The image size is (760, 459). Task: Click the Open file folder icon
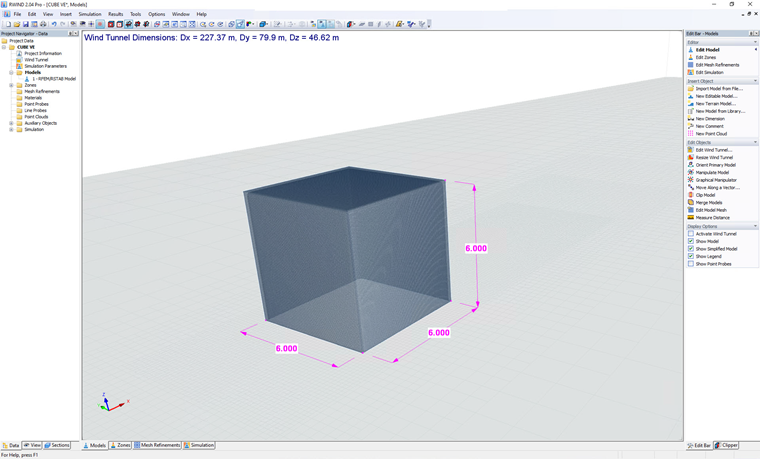click(16, 24)
